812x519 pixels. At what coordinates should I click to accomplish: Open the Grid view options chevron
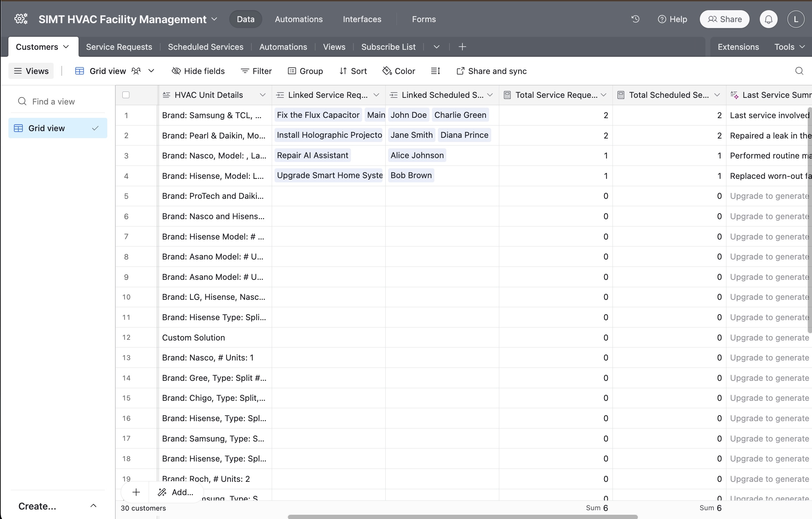pyautogui.click(x=151, y=71)
